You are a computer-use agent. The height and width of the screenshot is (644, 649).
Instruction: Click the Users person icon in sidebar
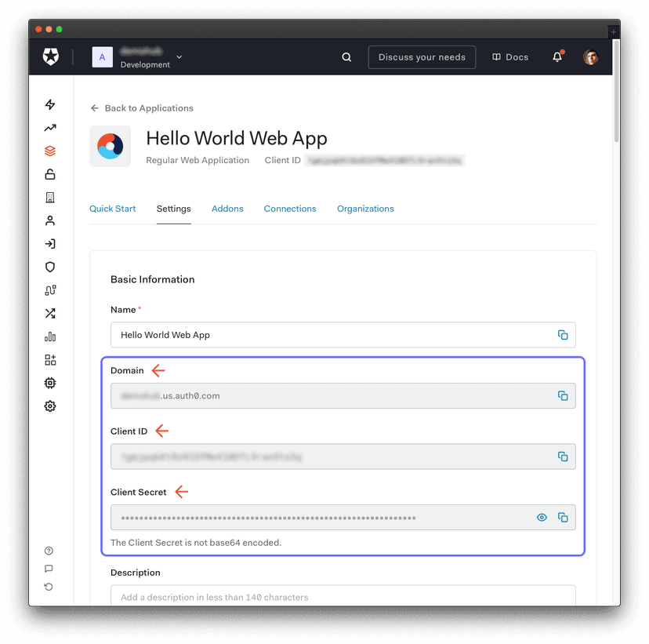(x=49, y=220)
